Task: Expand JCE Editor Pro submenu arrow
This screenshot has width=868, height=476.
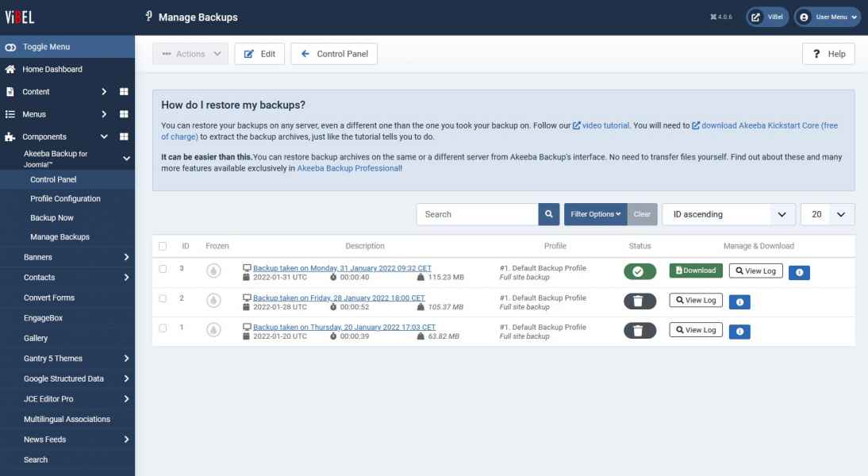Action: [x=126, y=399]
